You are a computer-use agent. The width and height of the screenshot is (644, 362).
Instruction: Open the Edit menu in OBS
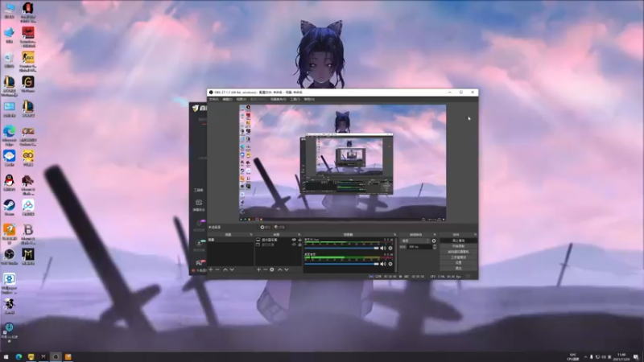pyautogui.click(x=227, y=99)
